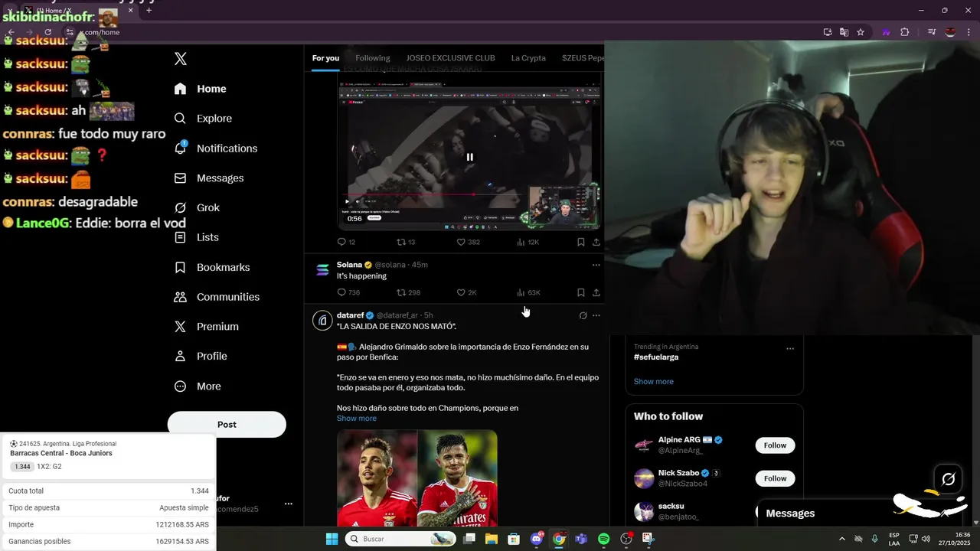
Task: Like the video post with 382 likes
Action: pos(468,242)
